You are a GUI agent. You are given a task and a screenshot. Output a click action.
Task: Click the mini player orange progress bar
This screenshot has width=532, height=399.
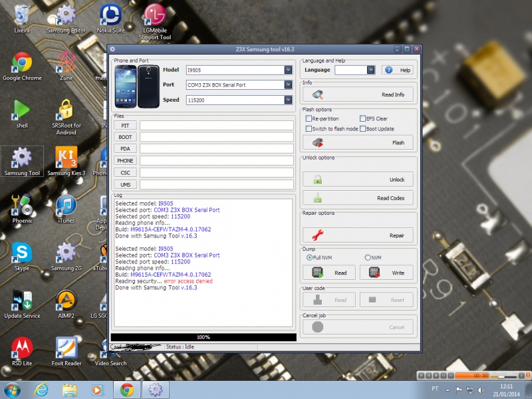pos(472,376)
